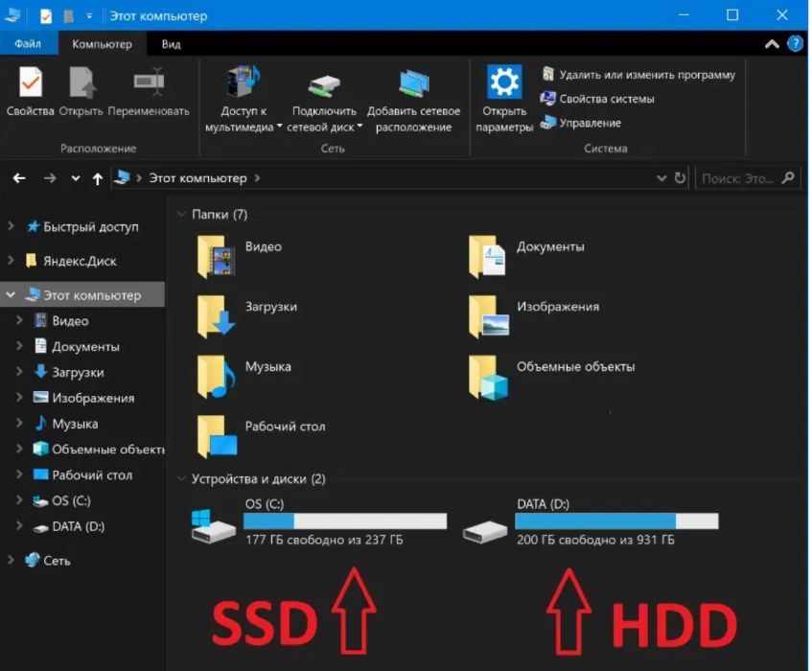Switch to the Компьютер ribbon tab
This screenshot has width=812, height=671.
[x=102, y=44]
